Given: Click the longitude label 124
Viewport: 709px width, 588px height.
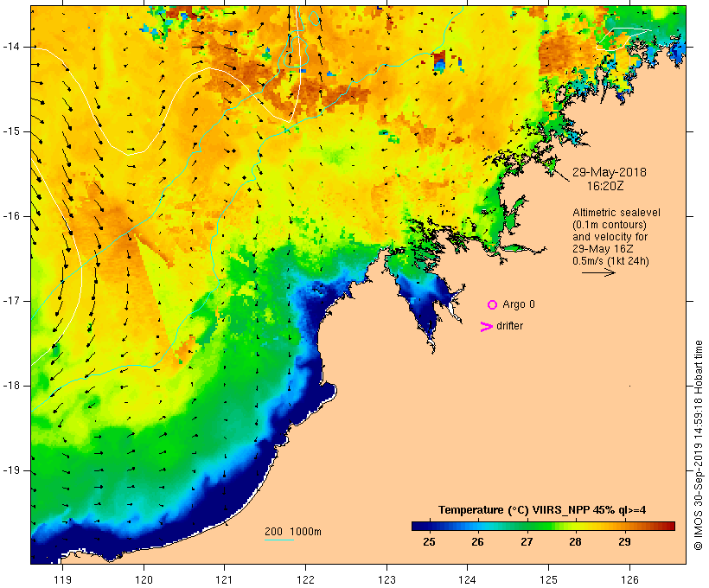Looking at the screenshot, I should point(467,580).
